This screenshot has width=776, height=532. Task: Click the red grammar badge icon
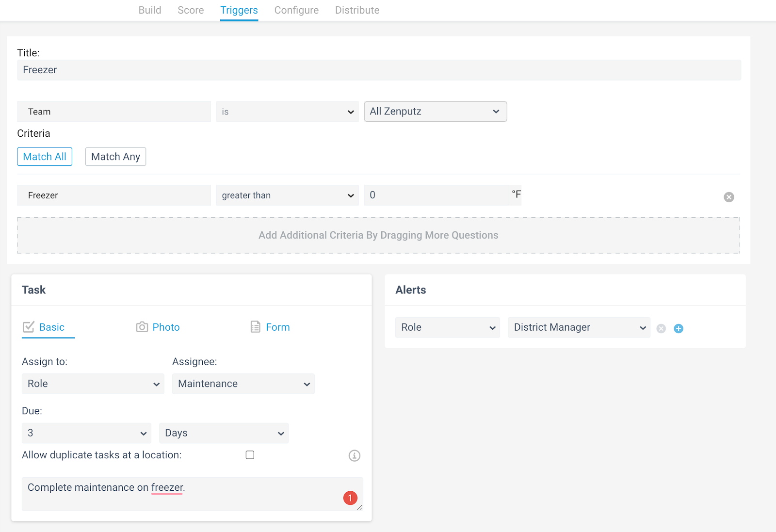tap(350, 498)
